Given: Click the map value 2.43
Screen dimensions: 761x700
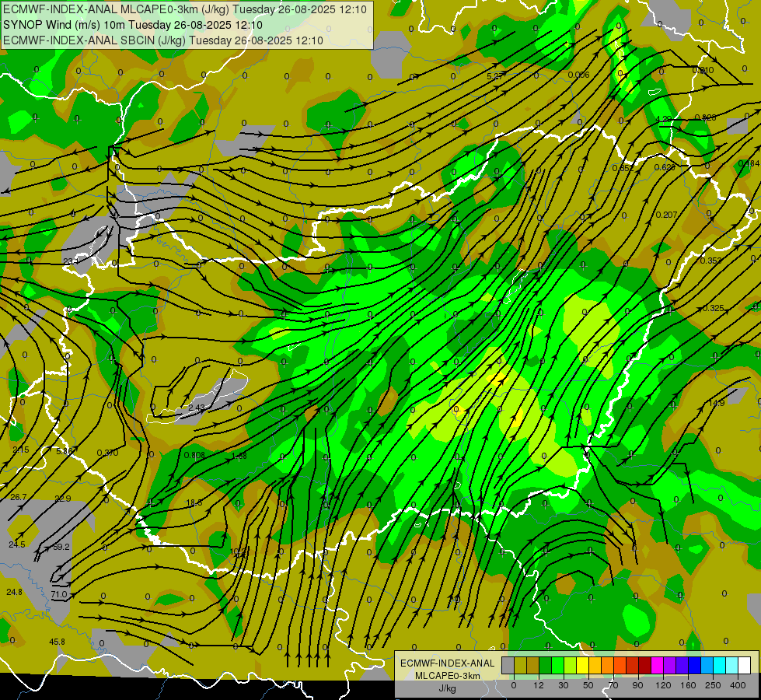Looking at the screenshot, I should pos(196,407).
